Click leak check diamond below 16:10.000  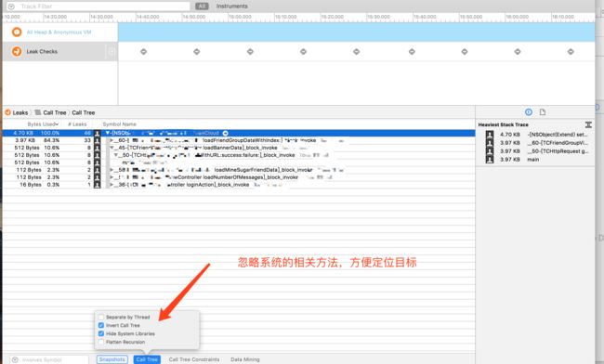click(x=571, y=51)
